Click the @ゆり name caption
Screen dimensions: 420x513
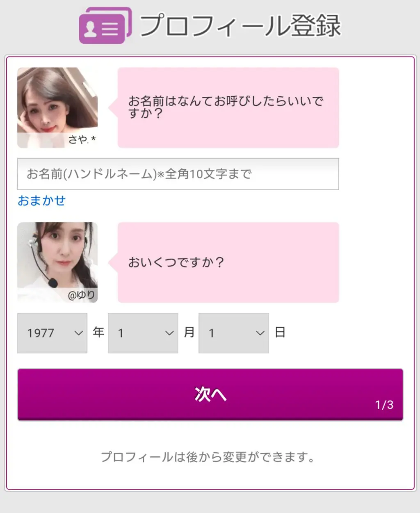point(81,295)
